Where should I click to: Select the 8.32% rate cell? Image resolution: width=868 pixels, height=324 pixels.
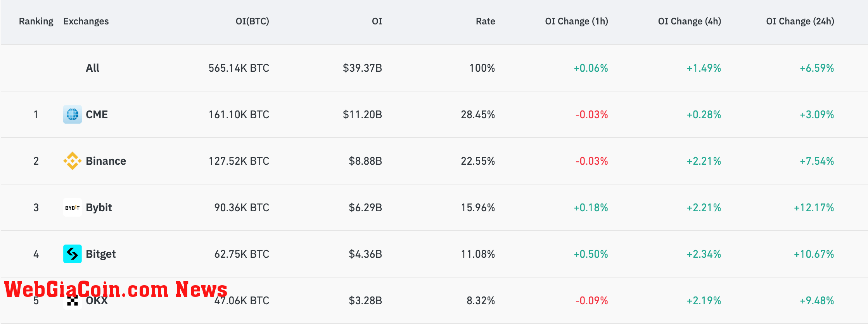[481, 300]
